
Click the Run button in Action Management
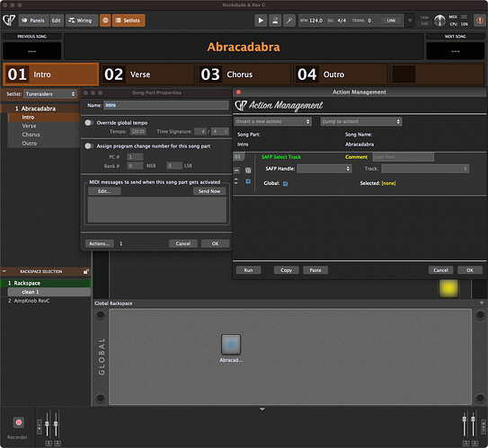pyautogui.click(x=248, y=270)
